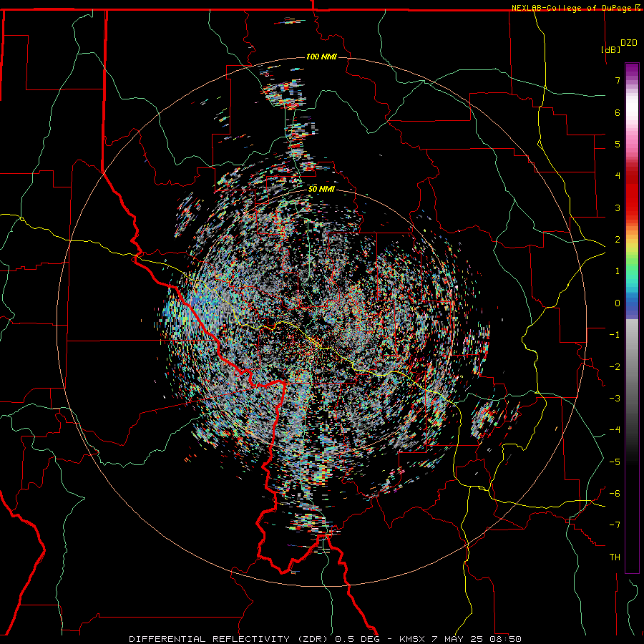Click the -4 tick label on the color scale
This screenshot has width=644, height=644.
(615, 430)
